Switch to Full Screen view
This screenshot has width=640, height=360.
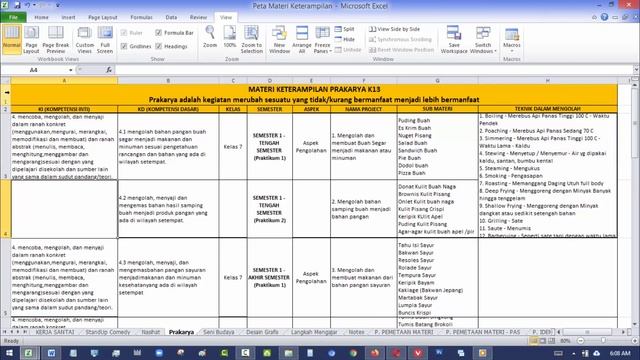[105, 39]
